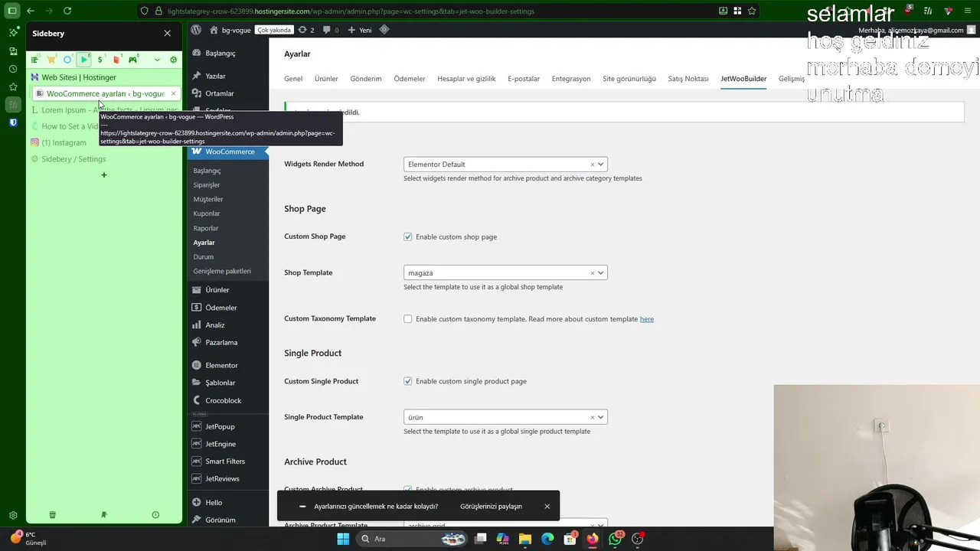Open the comments bubble in the admin bar
The image size is (980, 551).
click(x=331, y=30)
